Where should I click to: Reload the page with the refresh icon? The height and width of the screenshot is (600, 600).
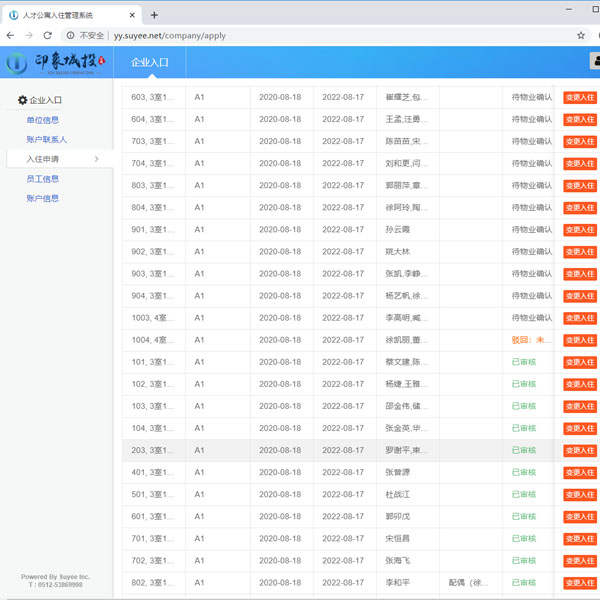pyautogui.click(x=47, y=35)
